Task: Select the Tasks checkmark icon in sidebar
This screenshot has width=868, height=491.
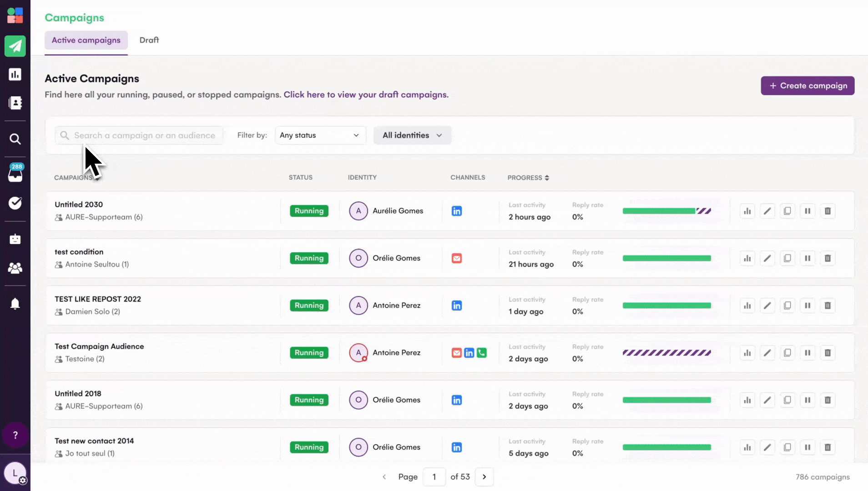Action: pos(15,203)
